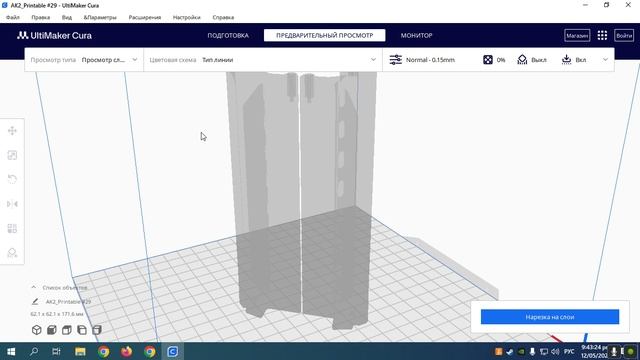
Task: Open the Справка help menu
Action: 223,18
